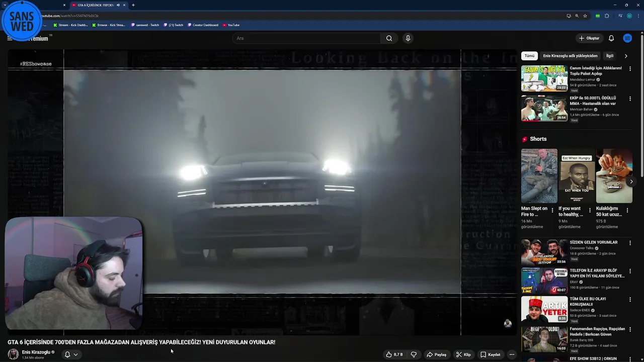The height and width of the screenshot is (362, 644).
Task: Select the İlgili filter chip
Action: (x=610, y=56)
